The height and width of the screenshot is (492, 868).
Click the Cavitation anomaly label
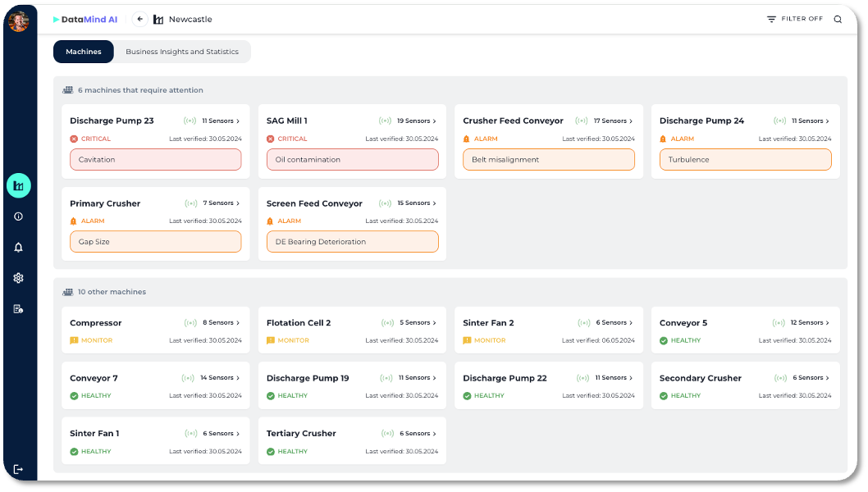pyautogui.click(x=155, y=159)
